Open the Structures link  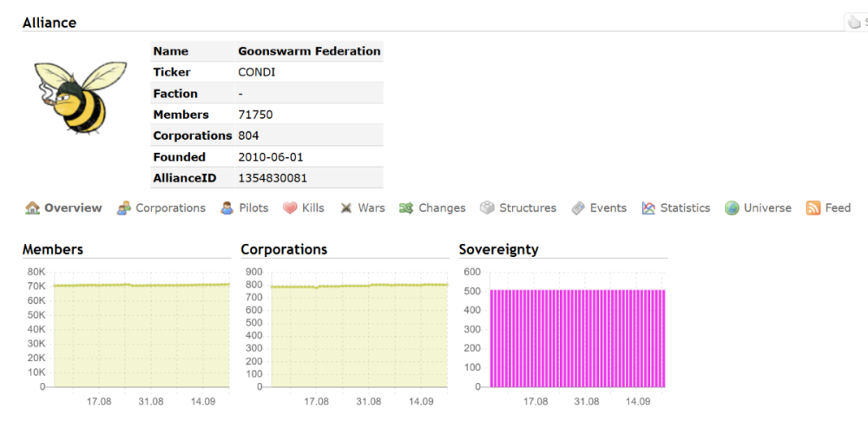click(528, 208)
